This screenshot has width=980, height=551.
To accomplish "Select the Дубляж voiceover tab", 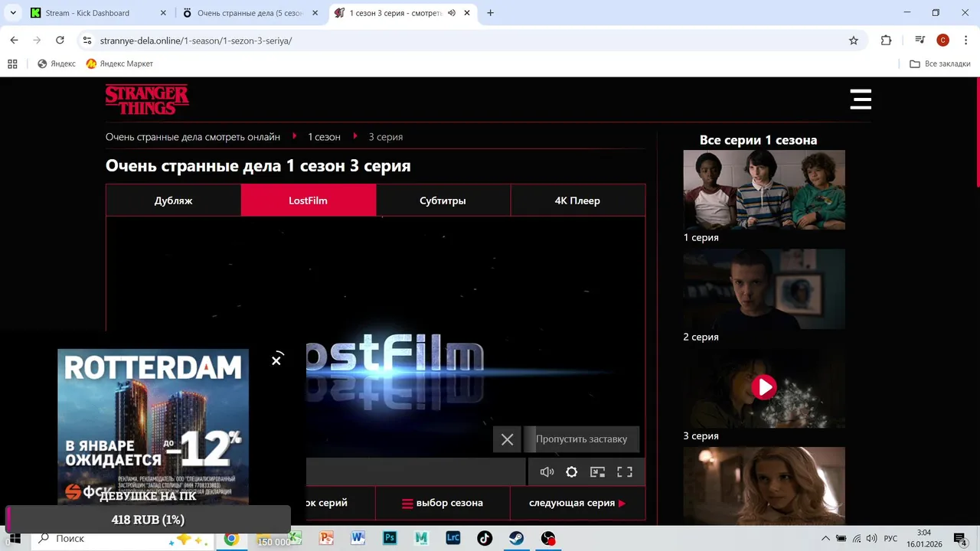I will (173, 201).
